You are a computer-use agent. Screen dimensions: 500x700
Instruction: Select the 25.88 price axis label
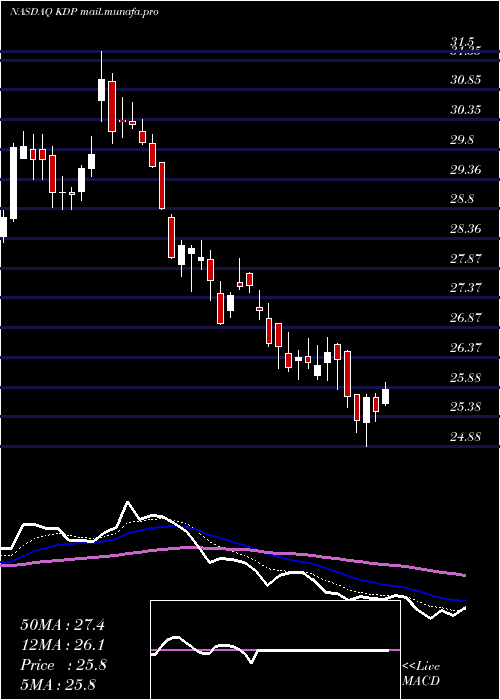(466, 378)
